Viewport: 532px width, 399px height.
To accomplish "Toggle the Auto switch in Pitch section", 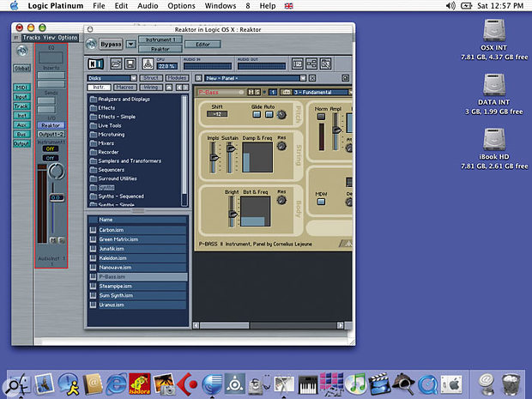I will point(269,114).
